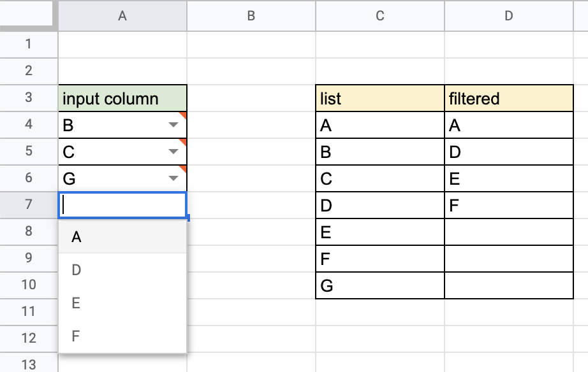Click row 3 header number

[x=29, y=97]
